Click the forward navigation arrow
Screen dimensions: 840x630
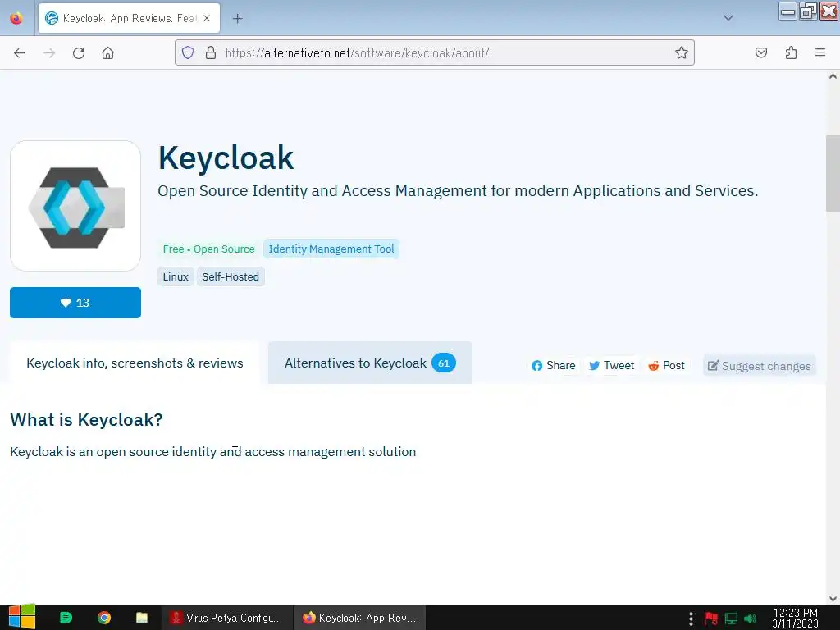coord(49,53)
